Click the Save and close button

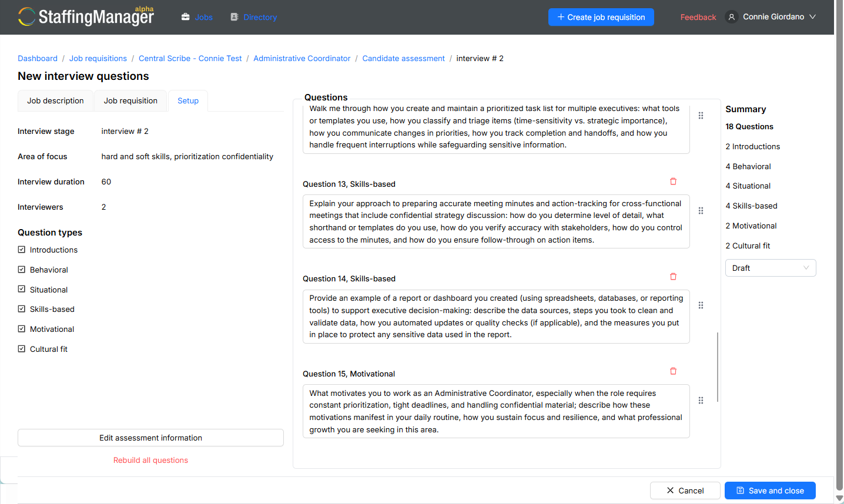pyautogui.click(x=770, y=490)
